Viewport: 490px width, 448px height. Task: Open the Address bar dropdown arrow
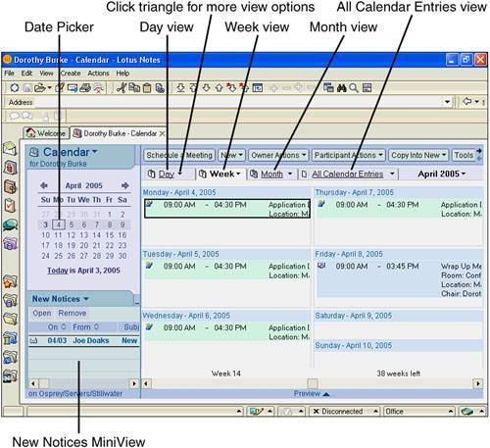[447, 102]
